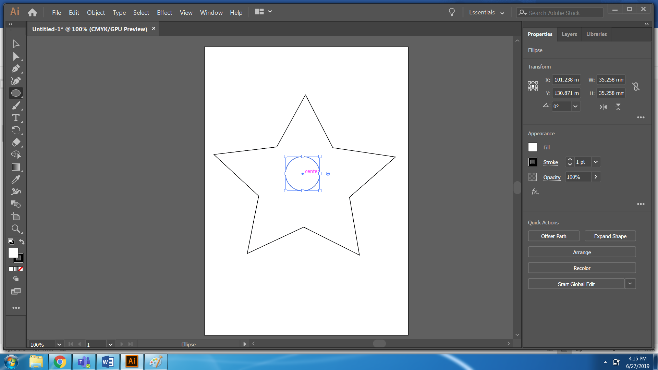Screen dimensions: 658x370
Task: Select the Pen tool
Action: [16, 68]
